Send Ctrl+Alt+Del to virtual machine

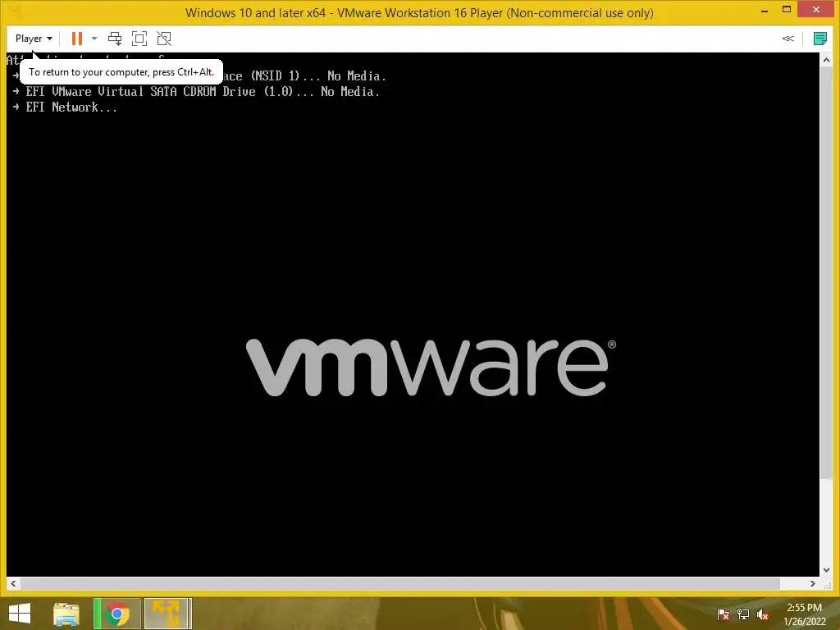pos(115,39)
